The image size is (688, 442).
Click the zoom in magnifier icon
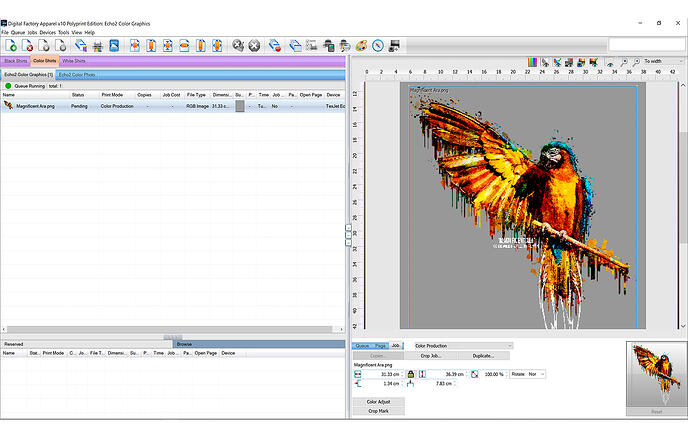(624, 62)
